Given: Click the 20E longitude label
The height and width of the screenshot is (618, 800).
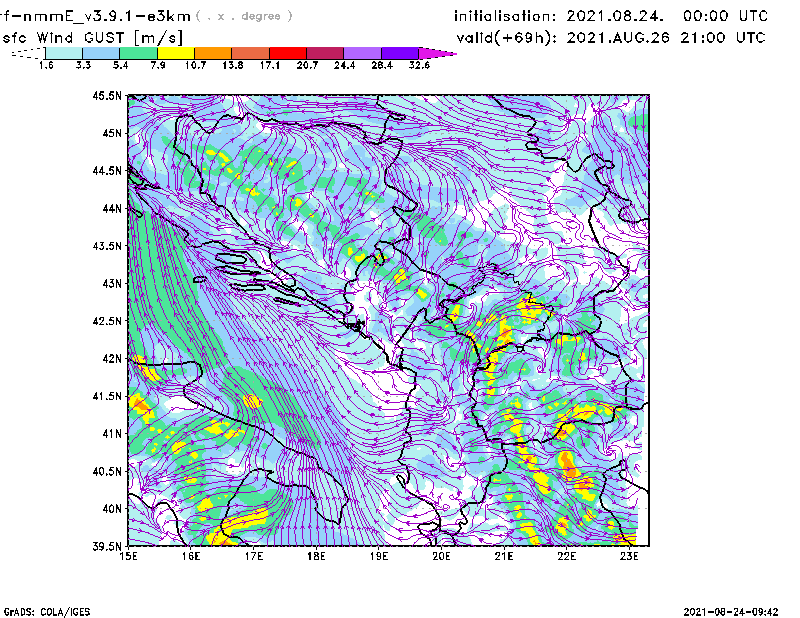Looking at the screenshot, I should 441,556.
